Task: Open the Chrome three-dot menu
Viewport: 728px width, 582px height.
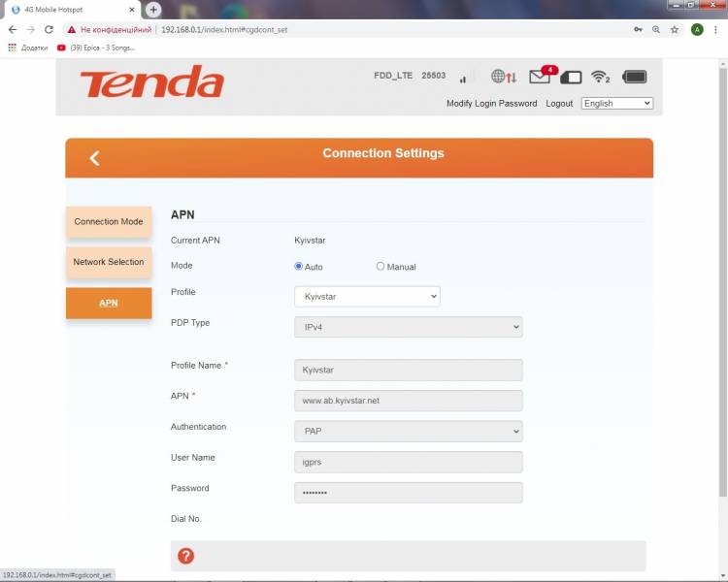Action: [715, 30]
